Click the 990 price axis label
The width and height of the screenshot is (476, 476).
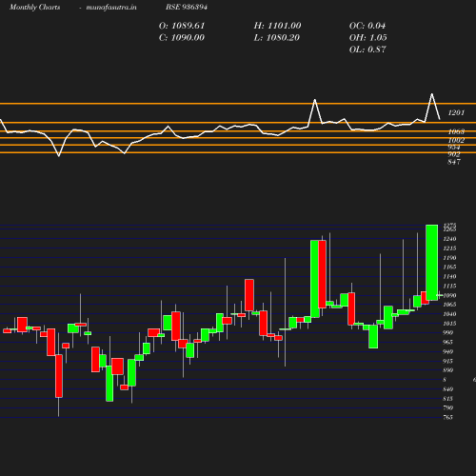click(448, 332)
